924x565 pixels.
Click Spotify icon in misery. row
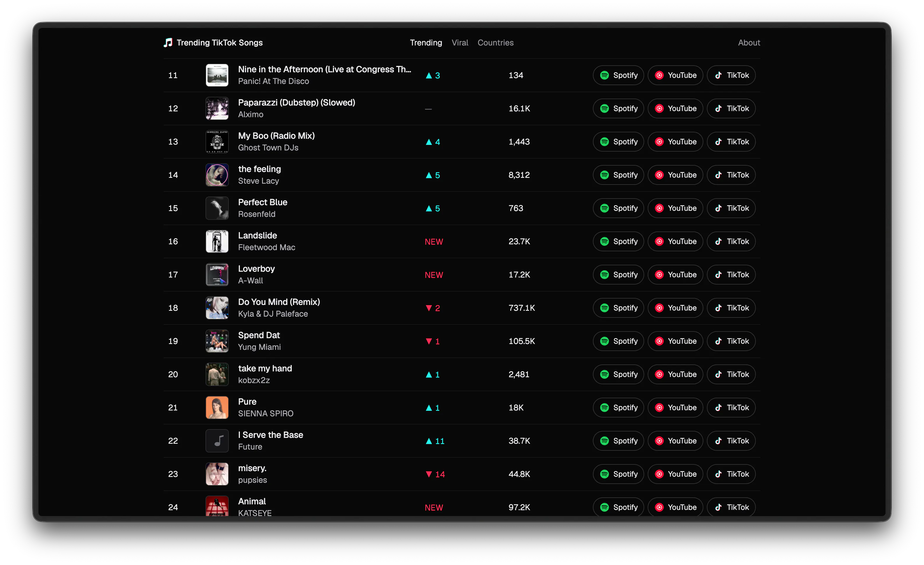point(604,474)
